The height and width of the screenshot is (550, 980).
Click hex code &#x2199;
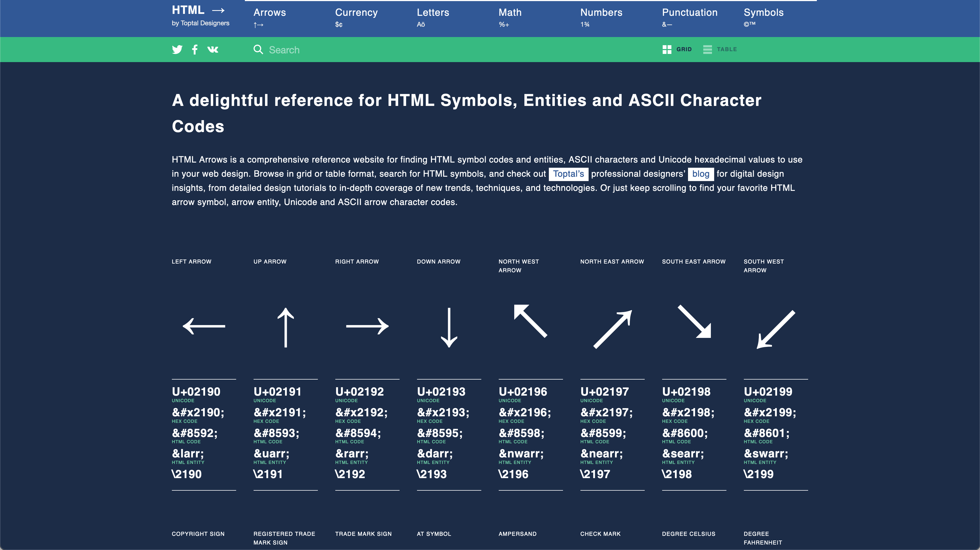(x=770, y=413)
